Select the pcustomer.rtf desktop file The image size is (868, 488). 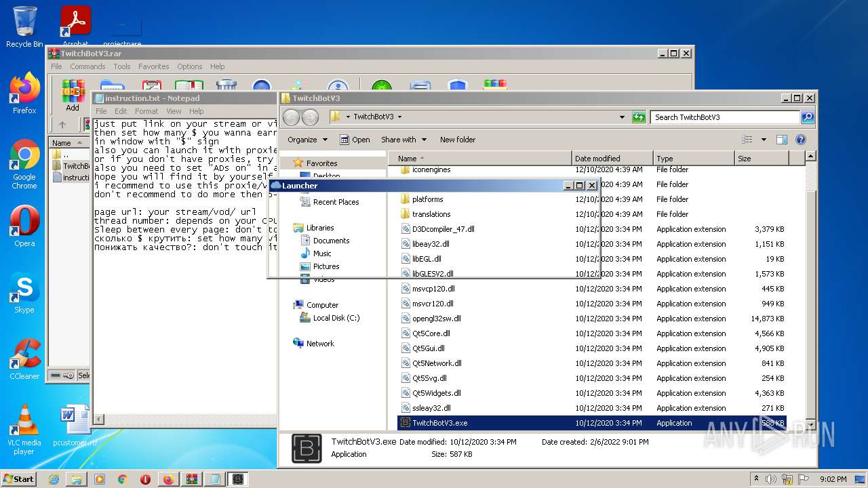pos(75,426)
